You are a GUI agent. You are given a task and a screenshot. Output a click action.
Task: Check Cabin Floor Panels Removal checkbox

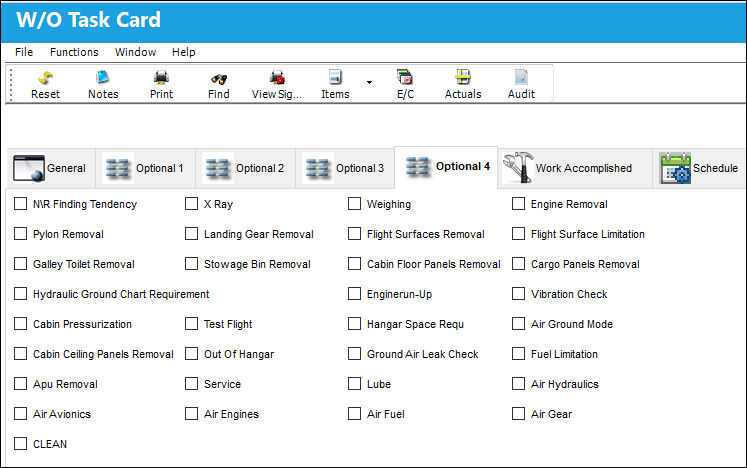pos(354,264)
